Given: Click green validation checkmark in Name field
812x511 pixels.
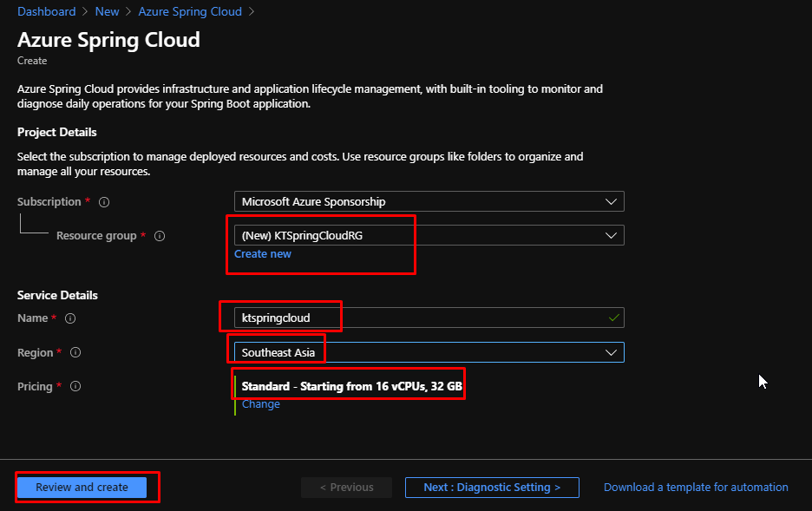Looking at the screenshot, I should point(613,318).
